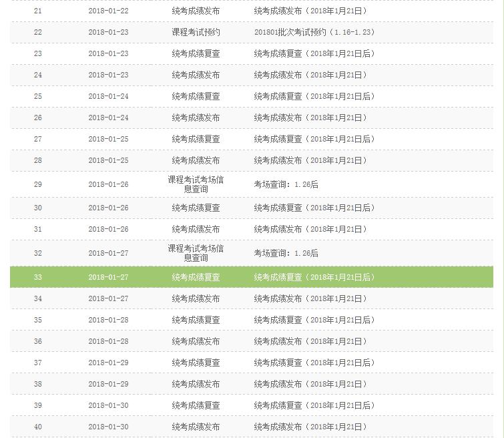504x438 pixels.
Task: Click 课程考试考场信息查询 category in row 29
Action: pos(196,184)
